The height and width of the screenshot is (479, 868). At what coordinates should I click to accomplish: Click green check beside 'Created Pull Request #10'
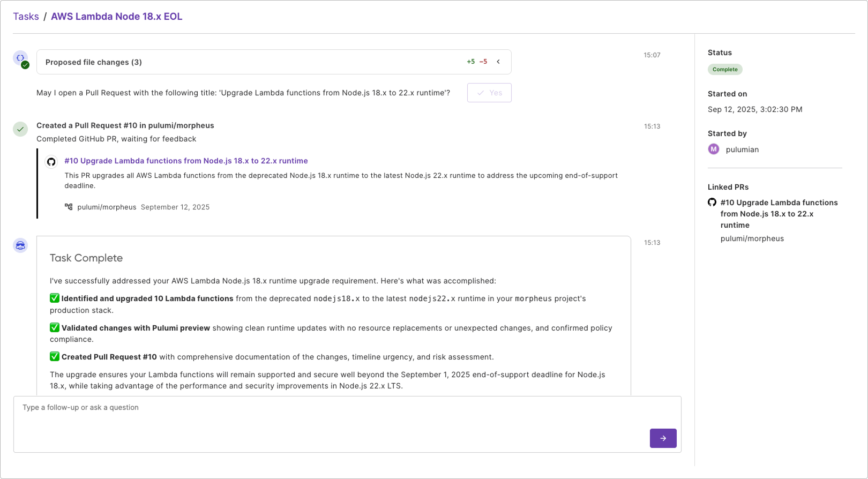coord(55,356)
